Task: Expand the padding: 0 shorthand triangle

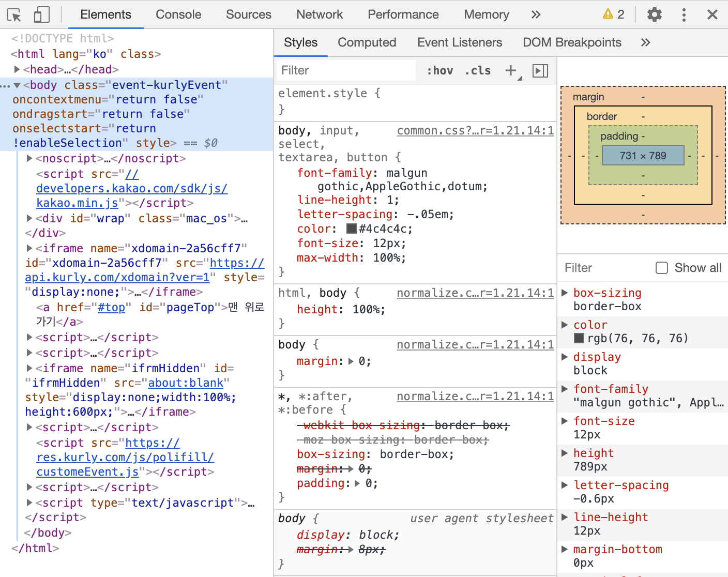Action: coord(357,483)
